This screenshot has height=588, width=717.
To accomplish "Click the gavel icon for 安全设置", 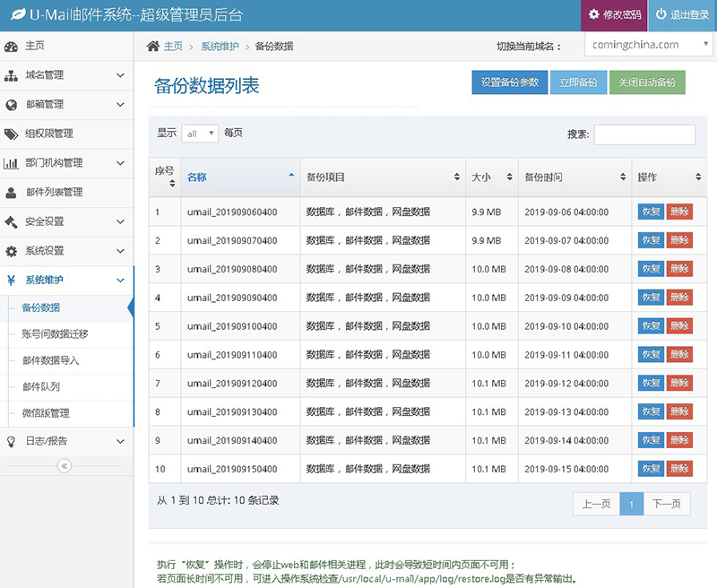I will point(11,221).
